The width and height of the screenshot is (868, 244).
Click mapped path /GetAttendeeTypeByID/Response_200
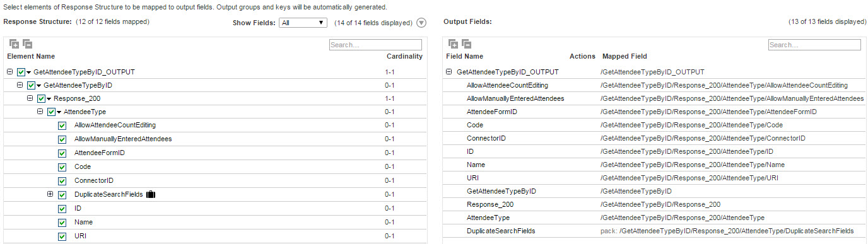(660, 204)
